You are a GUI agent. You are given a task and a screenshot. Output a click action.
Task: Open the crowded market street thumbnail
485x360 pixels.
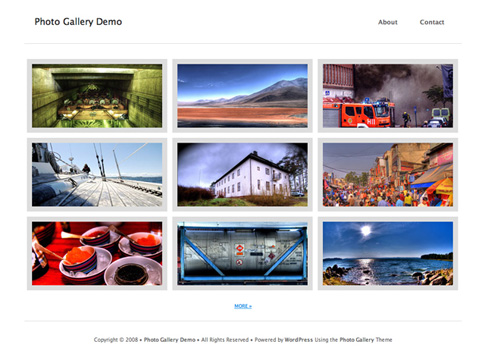click(388, 175)
